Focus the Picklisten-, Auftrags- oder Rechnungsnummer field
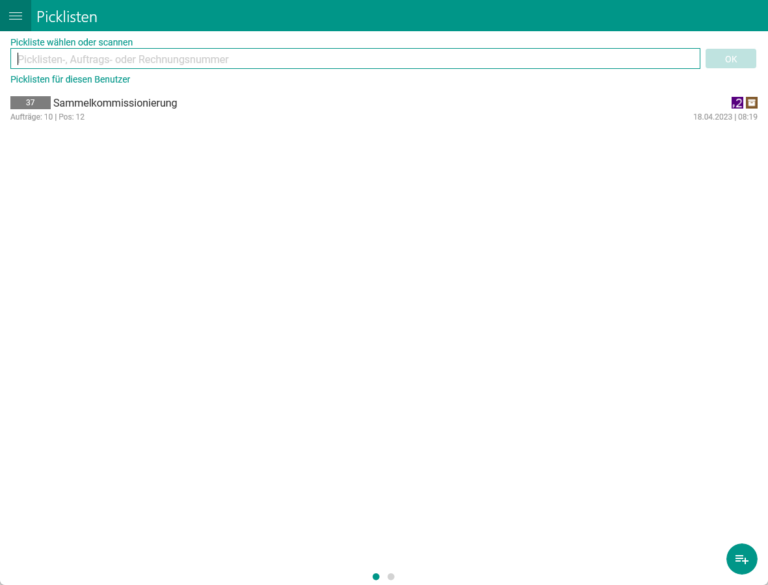The image size is (768, 585). point(355,59)
